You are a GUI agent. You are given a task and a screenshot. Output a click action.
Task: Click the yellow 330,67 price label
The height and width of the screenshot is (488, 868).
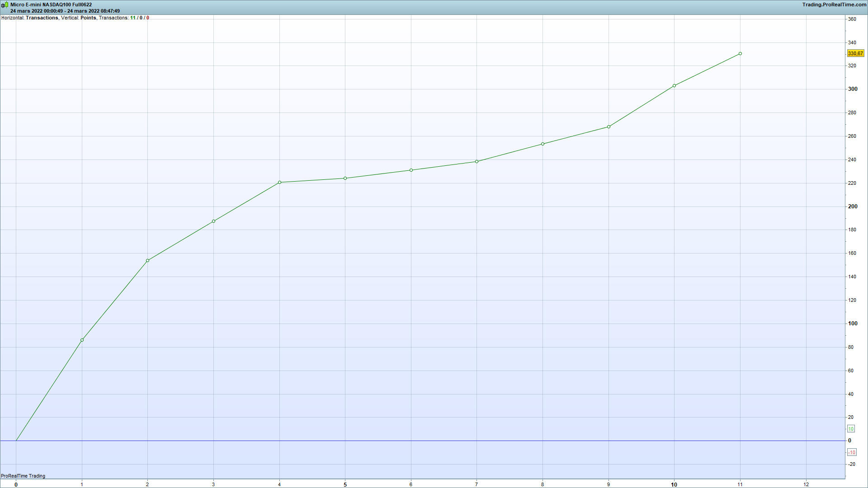(x=855, y=53)
